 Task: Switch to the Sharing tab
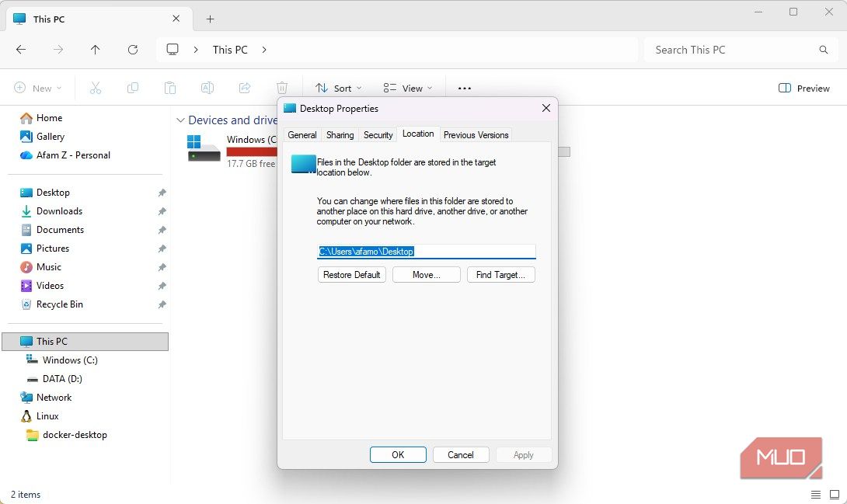point(340,135)
